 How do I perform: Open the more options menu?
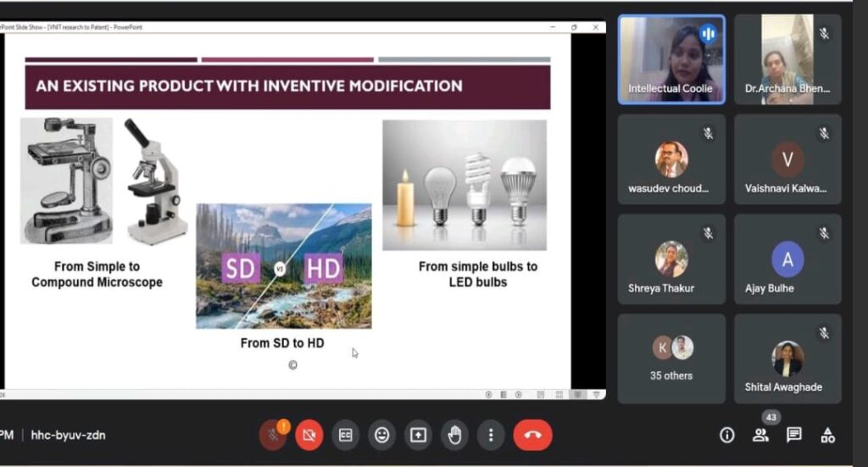click(x=491, y=436)
